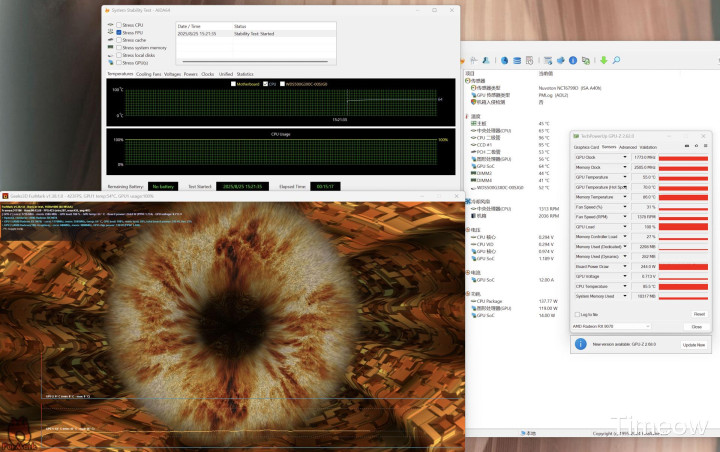Open the Advanced tab in GPU-Z
720x452 pixels.
627,147
